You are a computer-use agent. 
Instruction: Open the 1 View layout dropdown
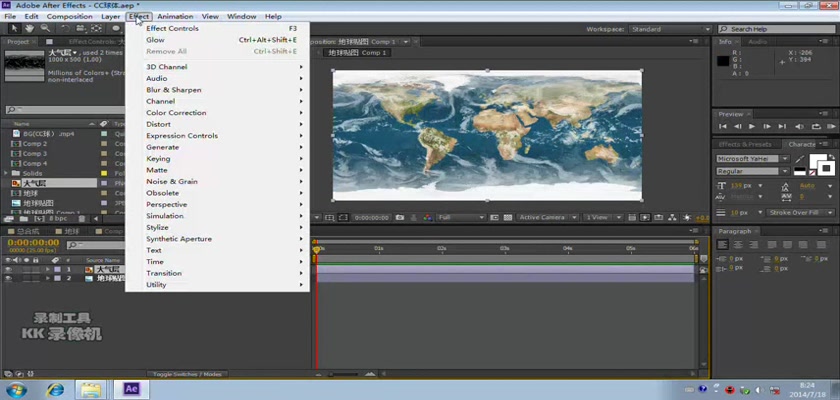pyautogui.click(x=604, y=217)
